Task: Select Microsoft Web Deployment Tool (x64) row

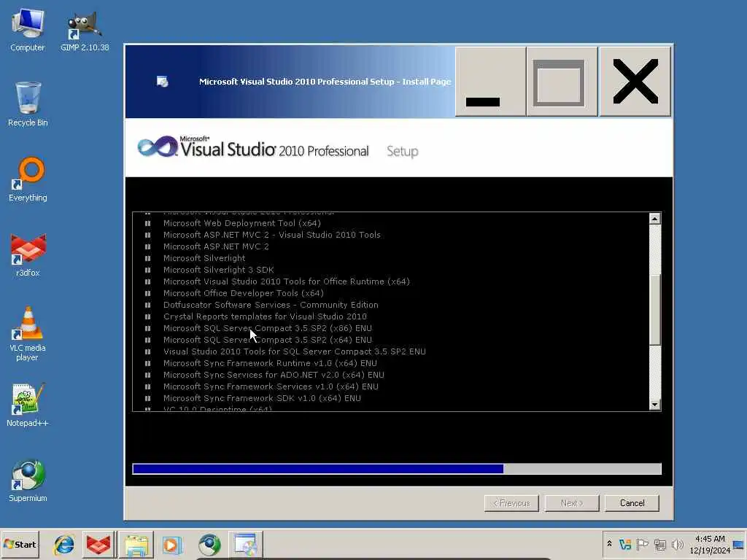Action: (242, 223)
